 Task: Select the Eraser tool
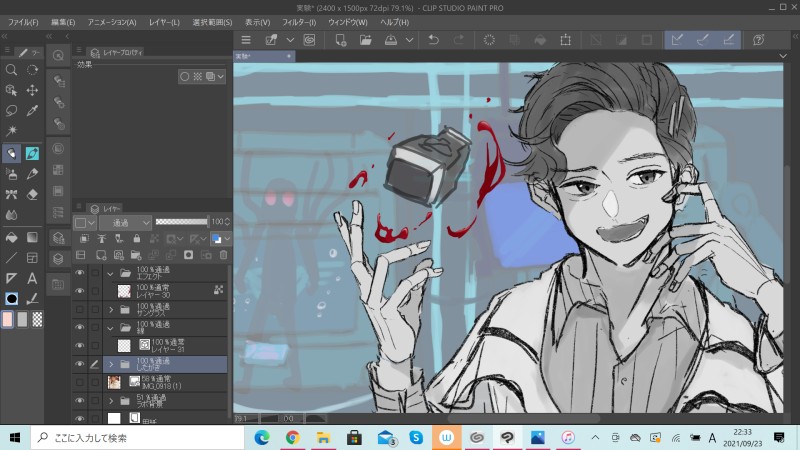click(32, 194)
